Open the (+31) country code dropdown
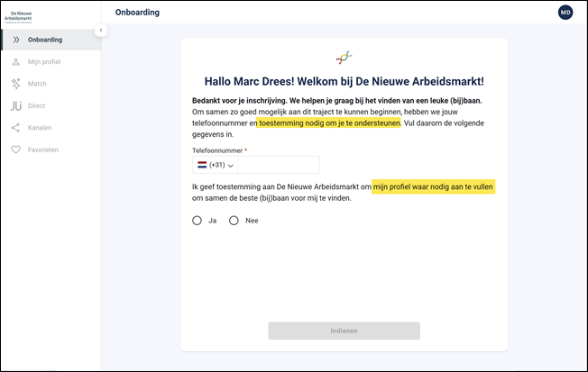The width and height of the screenshot is (588, 372). click(216, 165)
